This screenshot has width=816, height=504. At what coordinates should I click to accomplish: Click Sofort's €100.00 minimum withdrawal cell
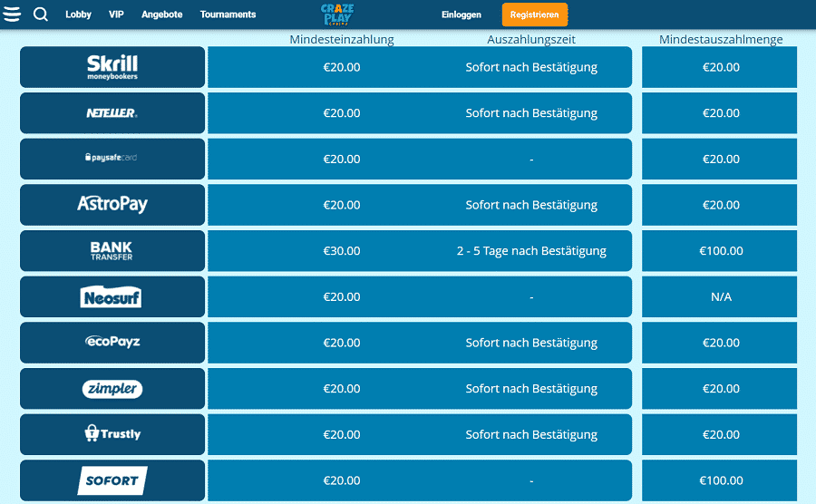[x=719, y=480]
